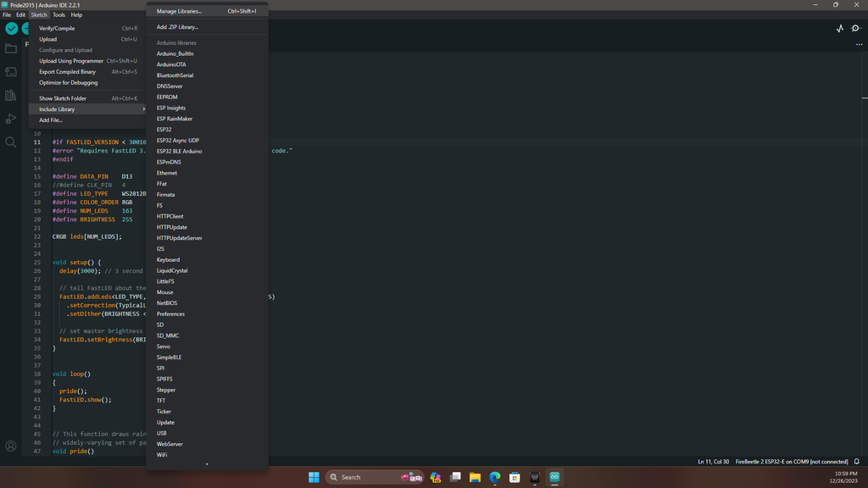Click the account profile icon
This screenshot has height=488, width=868.
click(x=10, y=446)
